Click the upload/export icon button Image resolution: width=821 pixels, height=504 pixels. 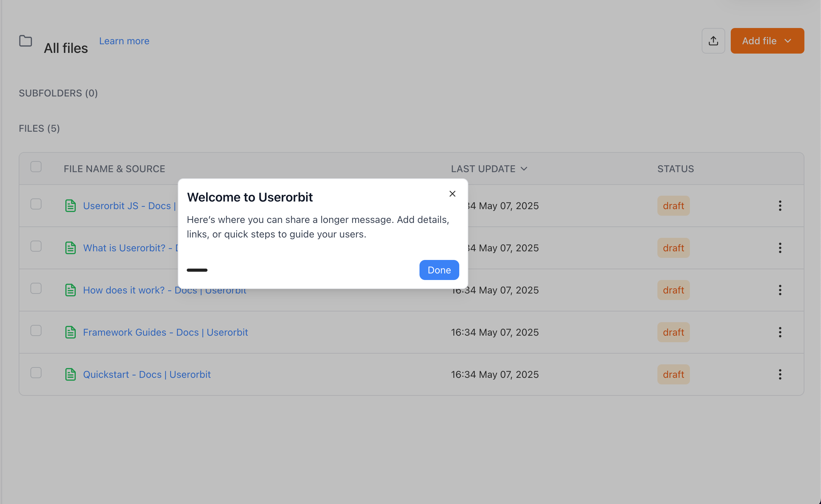(713, 41)
